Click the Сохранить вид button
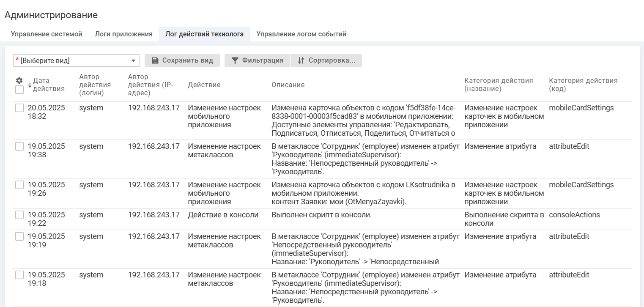644x307 pixels. 182,60
